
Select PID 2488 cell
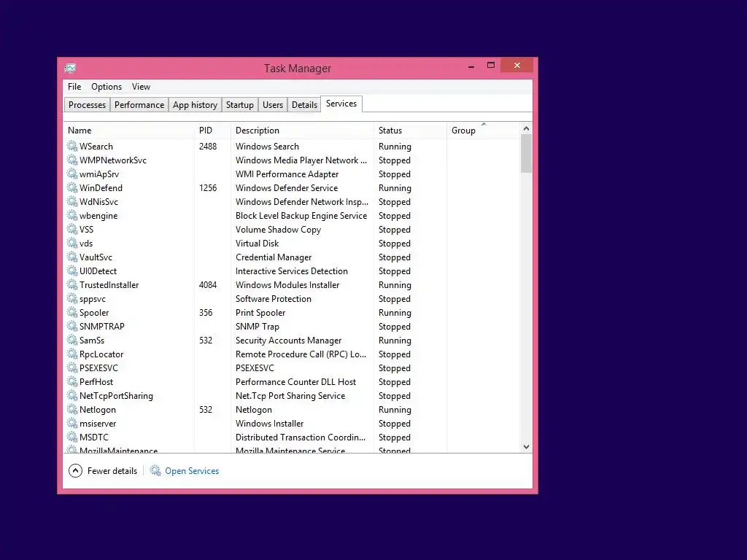[x=208, y=146]
